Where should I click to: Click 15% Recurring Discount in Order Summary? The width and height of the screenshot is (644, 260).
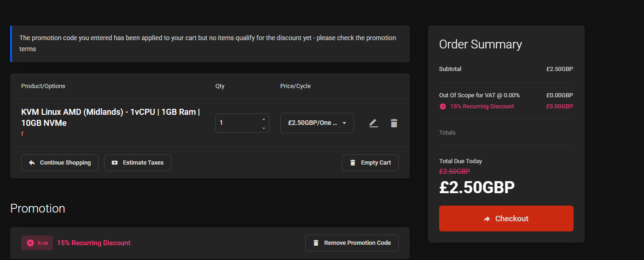click(482, 106)
